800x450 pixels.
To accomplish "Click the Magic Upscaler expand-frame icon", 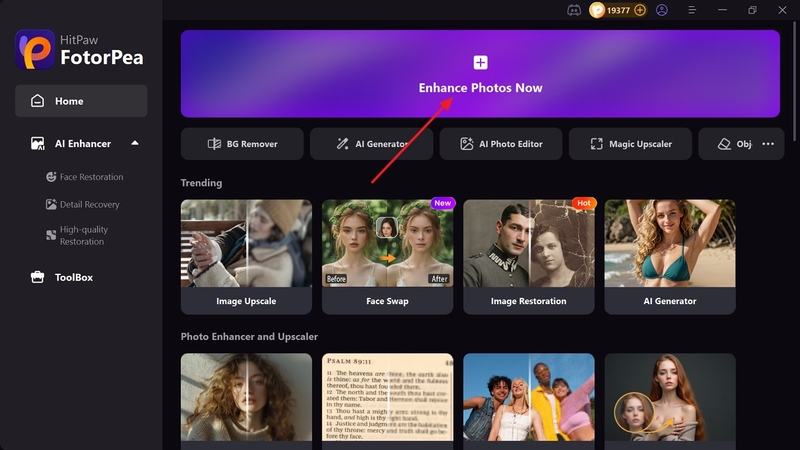I will pyautogui.click(x=596, y=144).
